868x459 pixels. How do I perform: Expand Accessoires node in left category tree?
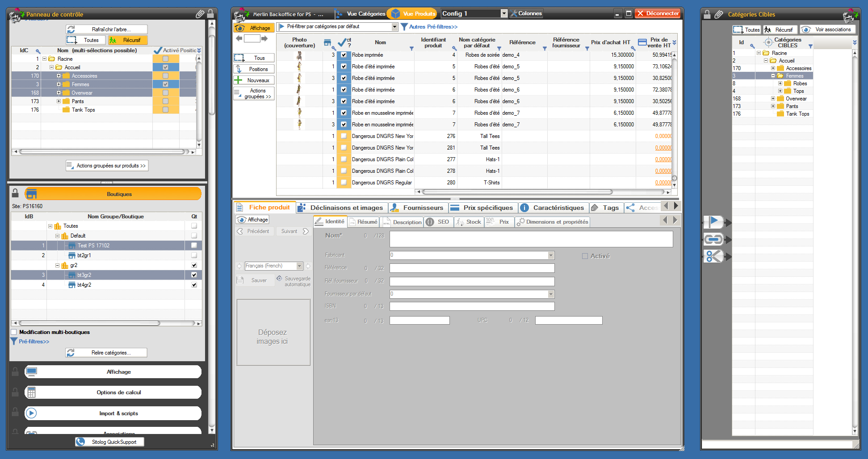coord(59,75)
